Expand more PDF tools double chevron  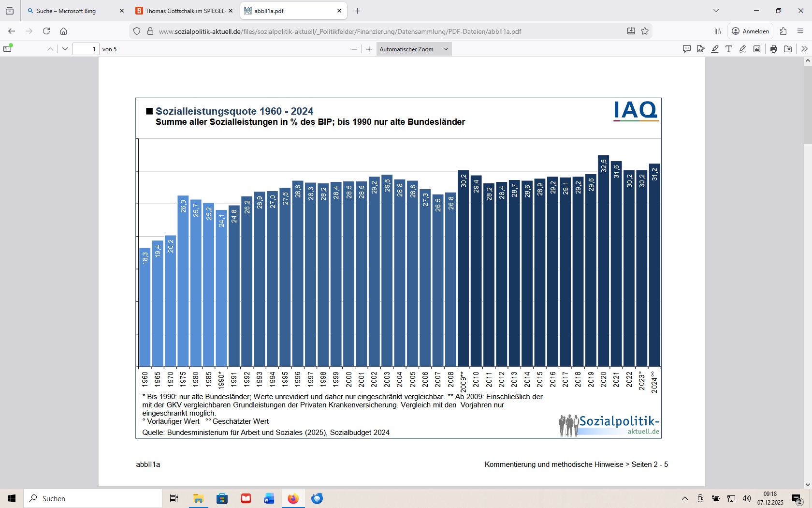(x=804, y=49)
